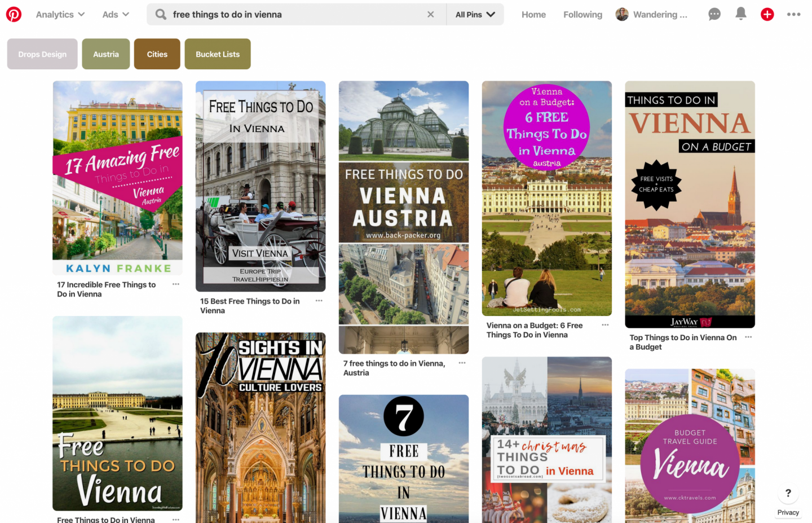812x523 pixels.
Task: Open the Schönbrunn Free Things to Do pin image
Action: pos(118,414)
